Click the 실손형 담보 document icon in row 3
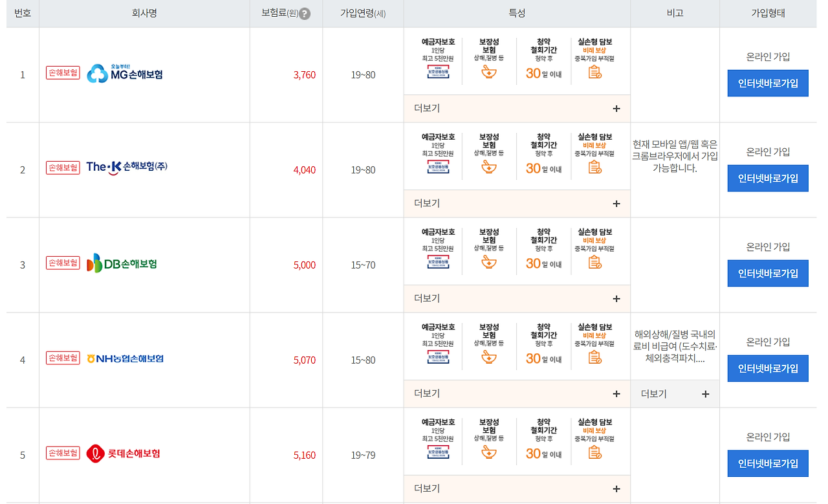 coord(594,262)
